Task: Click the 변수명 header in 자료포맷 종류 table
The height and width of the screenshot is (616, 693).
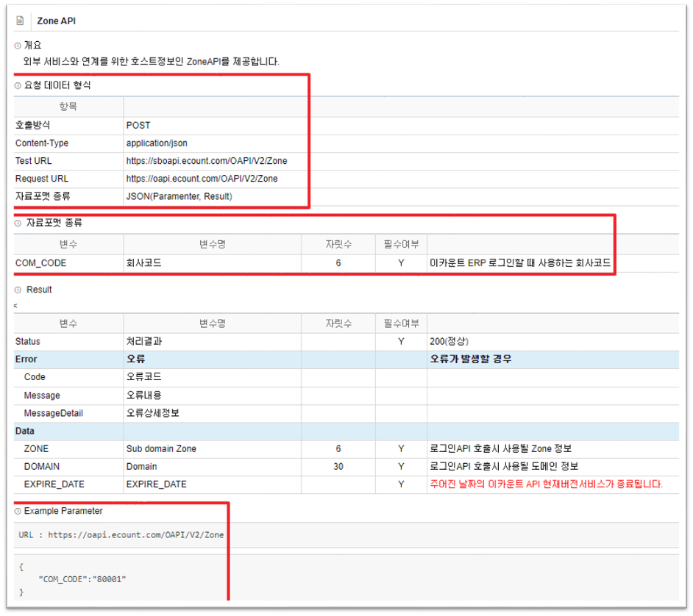Action: (x=213, y=245)
